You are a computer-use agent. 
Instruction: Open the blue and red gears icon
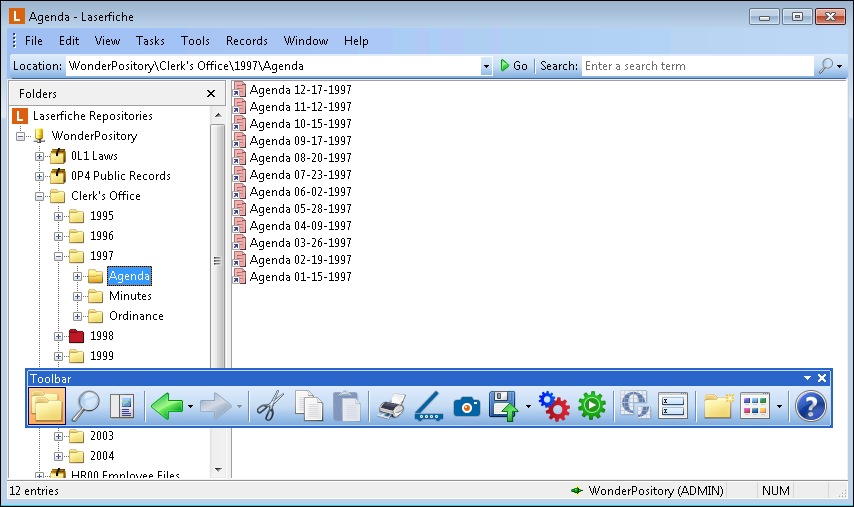tap(554, 406)
